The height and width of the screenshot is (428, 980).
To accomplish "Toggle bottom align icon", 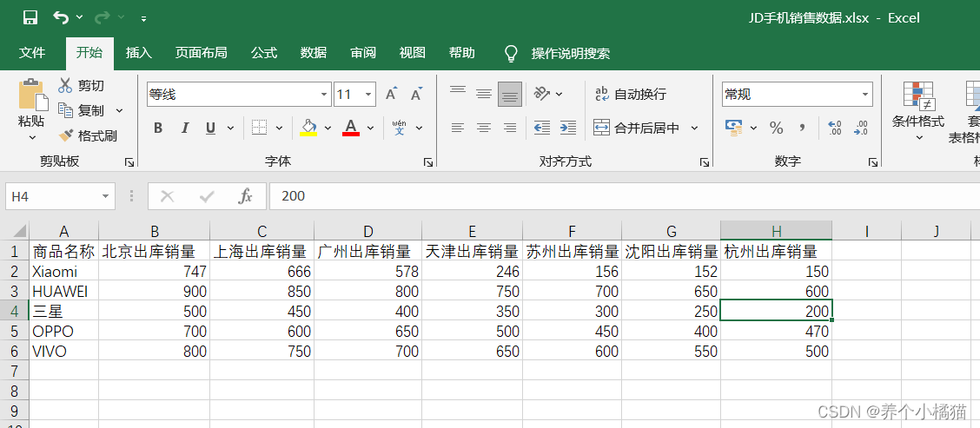I will (x=510, y=95).
